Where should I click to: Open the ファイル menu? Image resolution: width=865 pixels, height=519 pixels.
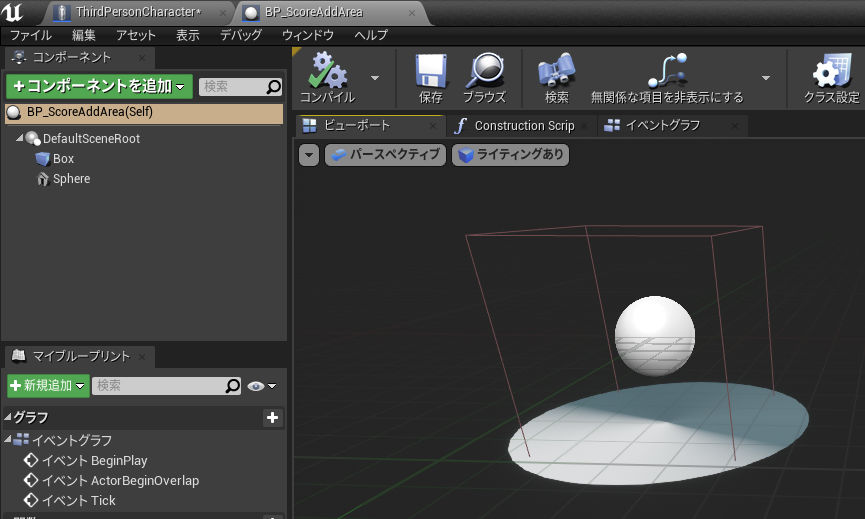[31, 35]
